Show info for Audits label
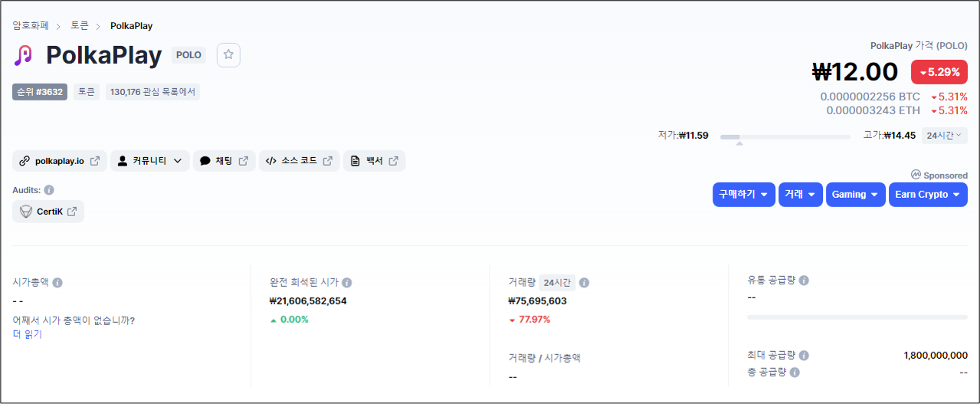The image size is (980, 404). (49, 190)
